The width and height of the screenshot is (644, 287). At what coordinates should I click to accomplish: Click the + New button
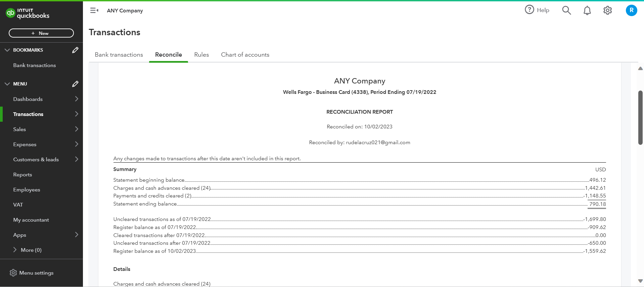41,33
